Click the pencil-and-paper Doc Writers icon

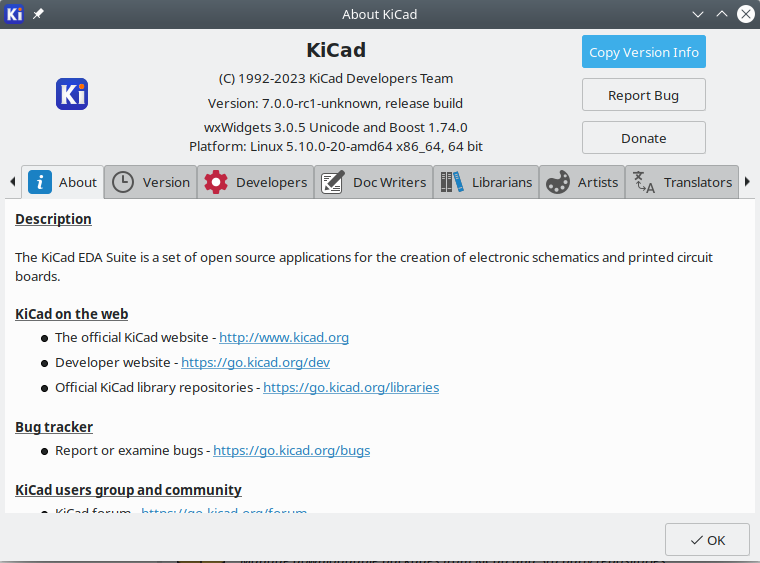[333, 182]
